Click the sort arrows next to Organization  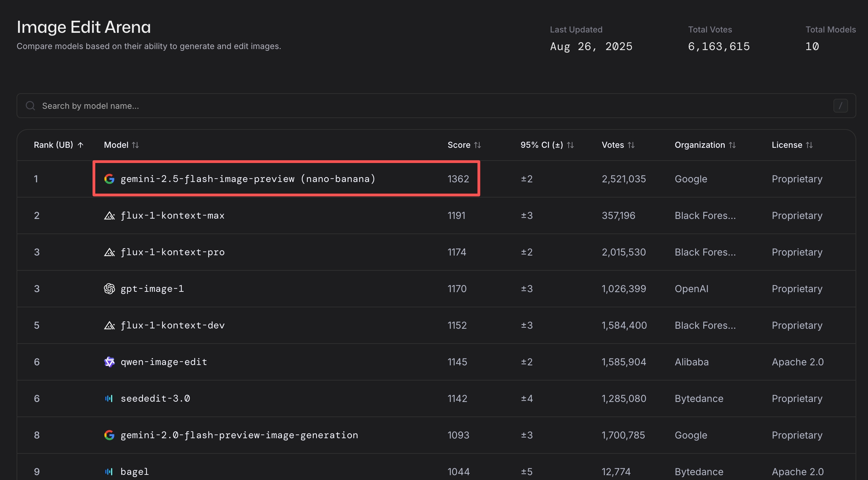coord(732,145)
